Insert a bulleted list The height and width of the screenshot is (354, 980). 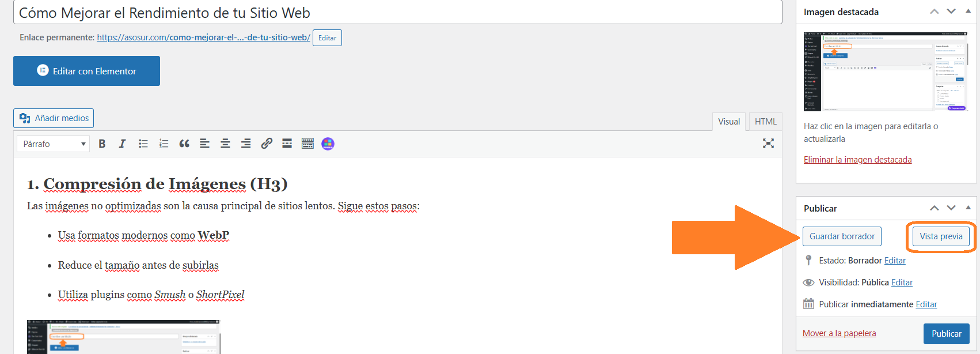tap(143, 144)
